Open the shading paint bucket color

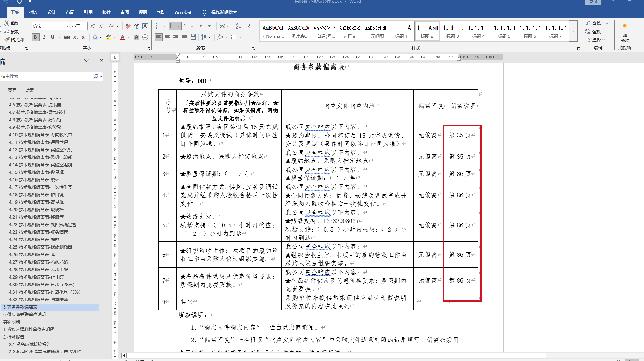coord(220,37)
